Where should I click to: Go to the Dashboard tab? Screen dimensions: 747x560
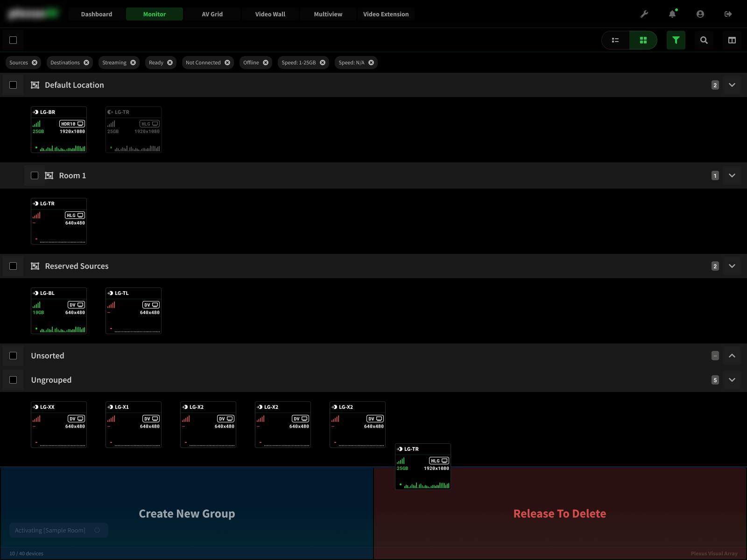[x=97, y=14]
